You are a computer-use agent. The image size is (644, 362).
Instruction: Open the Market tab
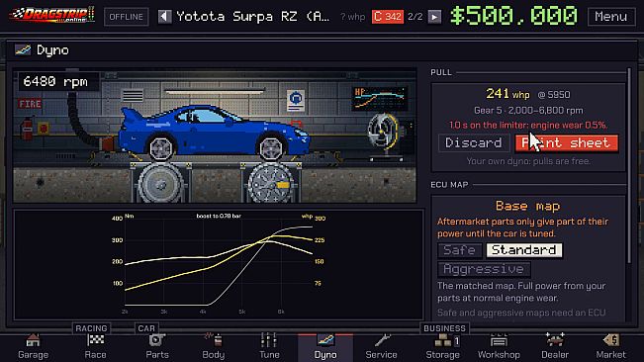pos(610,347)
